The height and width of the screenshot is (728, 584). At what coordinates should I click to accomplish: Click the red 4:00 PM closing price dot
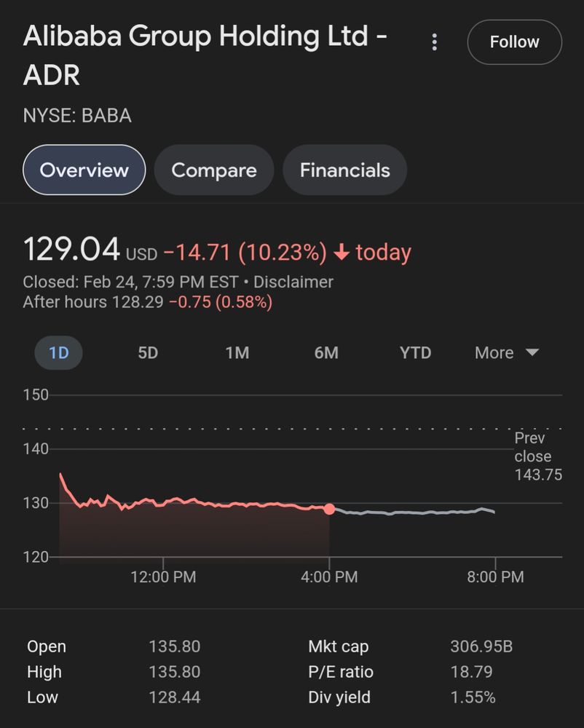(x=329, y=509)
